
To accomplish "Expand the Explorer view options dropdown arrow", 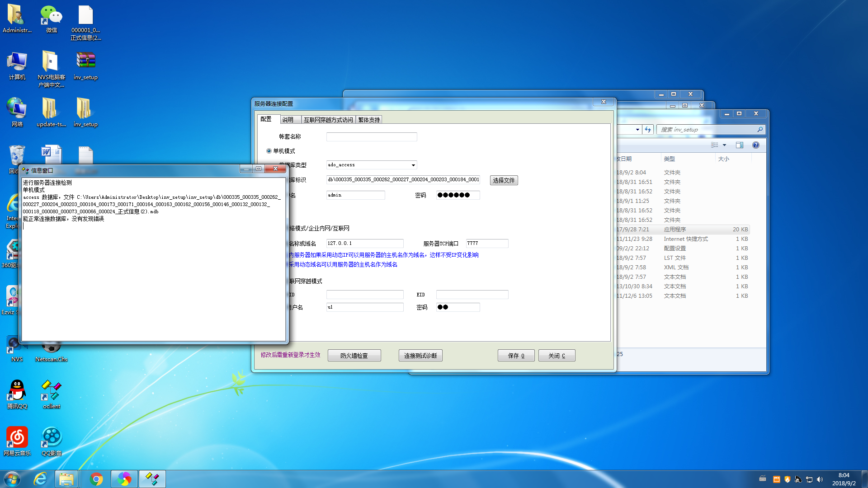I will (x=724, y=145).
